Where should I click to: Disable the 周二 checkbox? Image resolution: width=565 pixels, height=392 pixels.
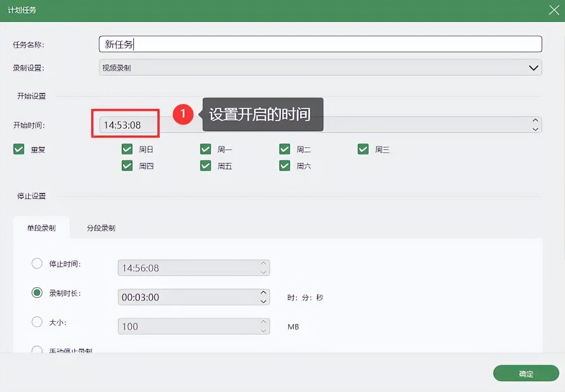coord(285,150)
